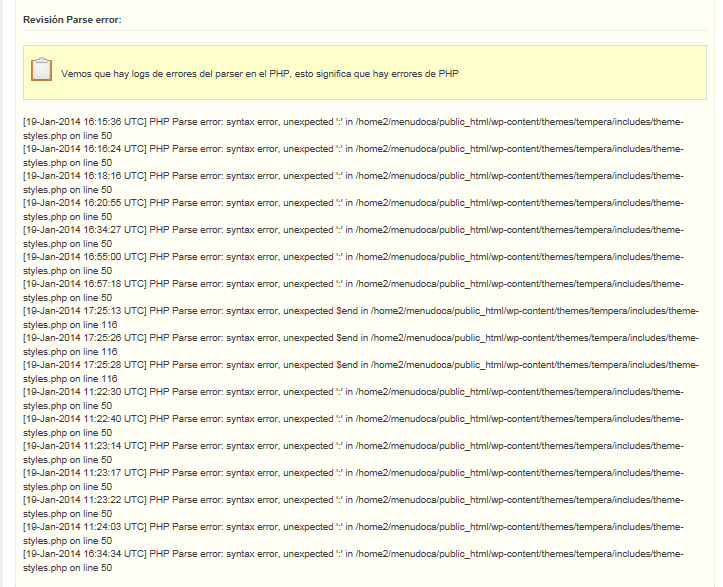Click log entry timestamped 16:15:36 UTC
Image resolution: width=723 pixels, height=587 pixels.
click(353, 129)
